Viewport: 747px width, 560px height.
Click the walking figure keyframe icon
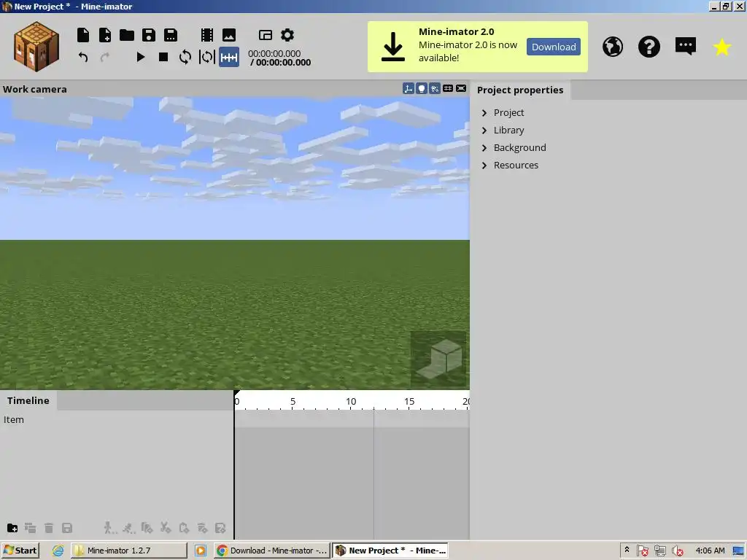(109, 528)
